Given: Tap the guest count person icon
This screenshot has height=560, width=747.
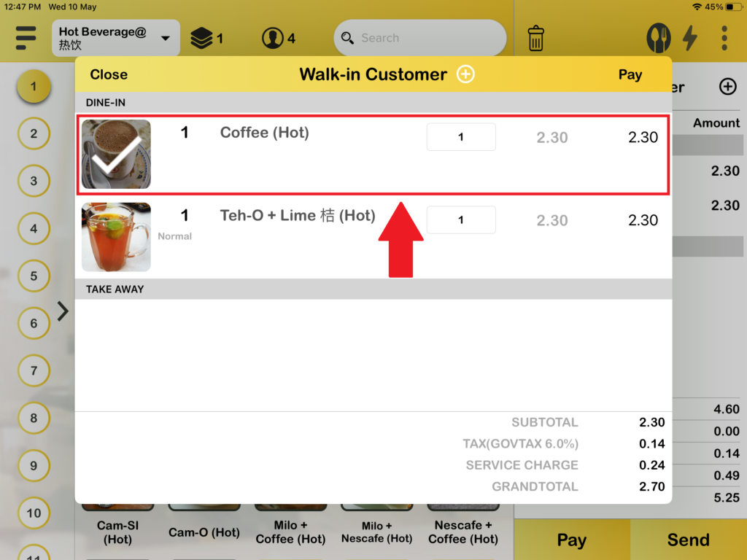Looking at the screenshot, I should 273,38.
